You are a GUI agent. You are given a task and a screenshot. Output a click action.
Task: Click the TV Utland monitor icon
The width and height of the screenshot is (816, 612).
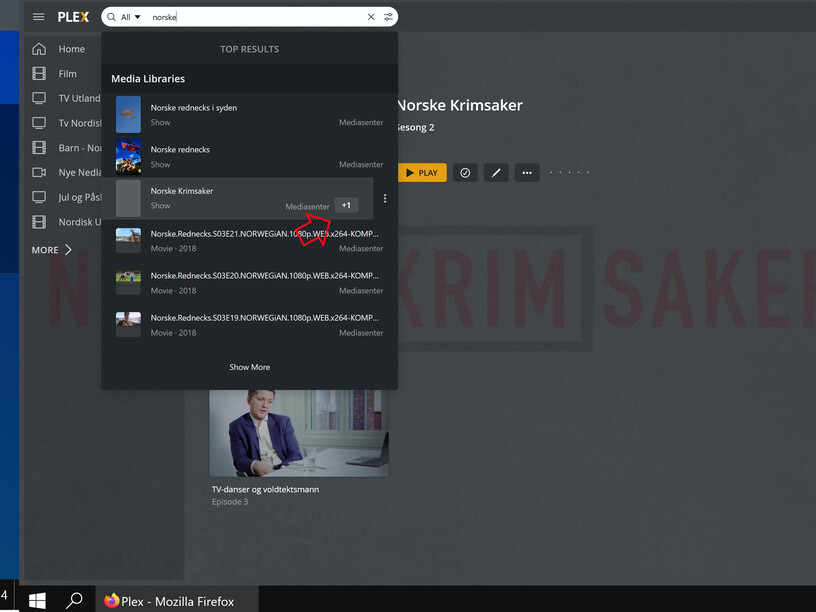pyautogui.click(x=39, y=98)
